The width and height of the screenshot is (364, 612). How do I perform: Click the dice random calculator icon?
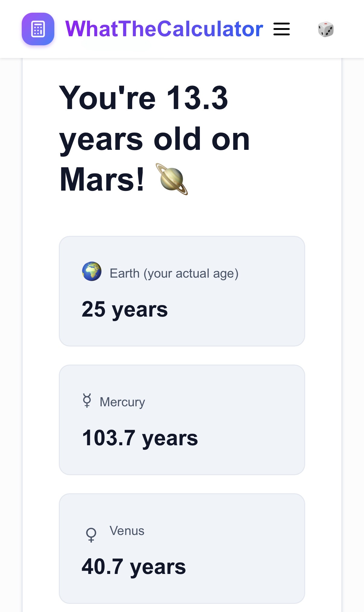(326, 29)
